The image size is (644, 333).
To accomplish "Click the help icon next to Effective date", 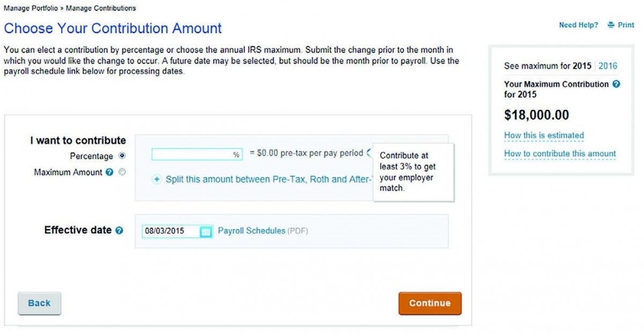I will coord(119,231).
